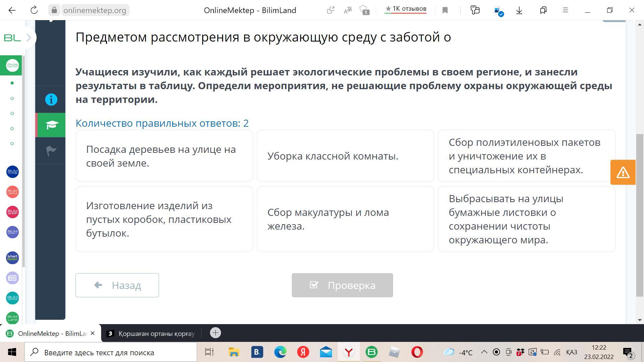The height and width of the screenshot is (362, 644).
Task: Click the orange warning triangle button
Action: click(623, 172)
